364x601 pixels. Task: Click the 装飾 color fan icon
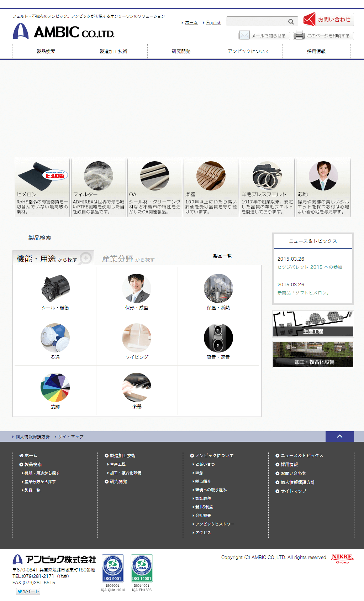click(x=55, y=387)
